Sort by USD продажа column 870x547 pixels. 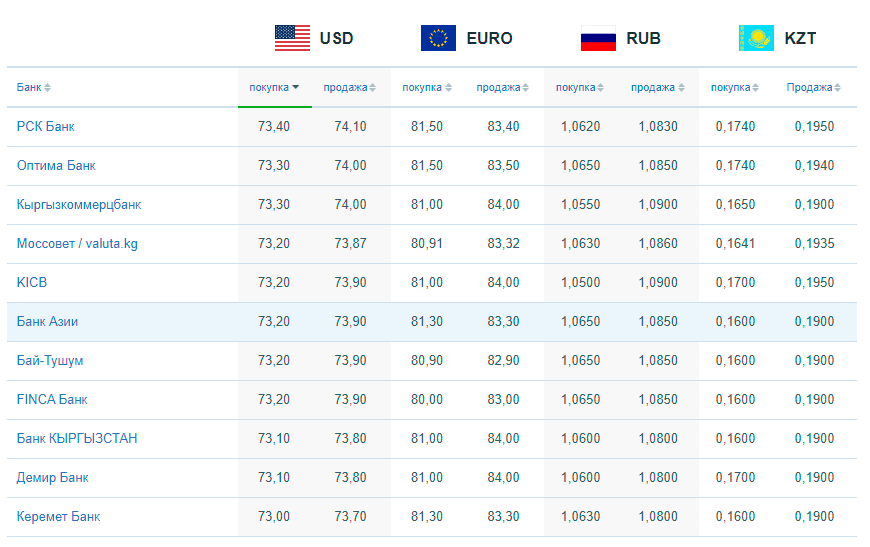click(x=350, y=88)
